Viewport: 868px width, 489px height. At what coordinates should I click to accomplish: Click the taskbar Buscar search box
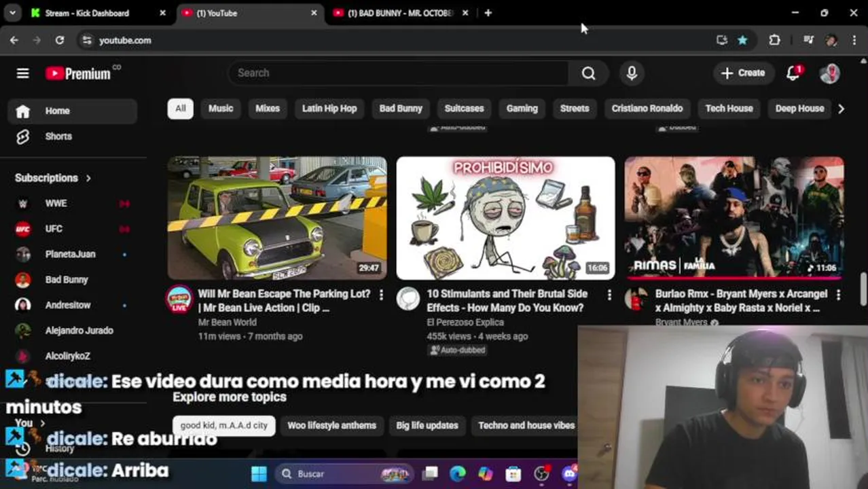coord(345,474)
